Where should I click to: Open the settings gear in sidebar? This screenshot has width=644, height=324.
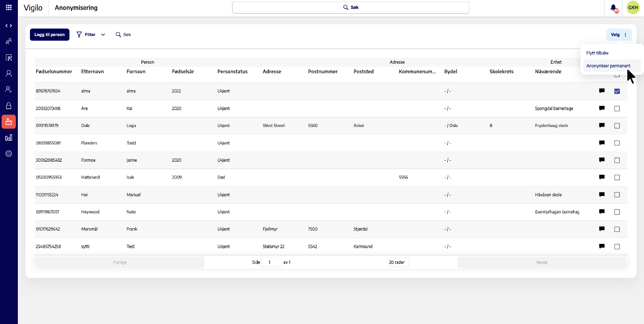point(8,154)
